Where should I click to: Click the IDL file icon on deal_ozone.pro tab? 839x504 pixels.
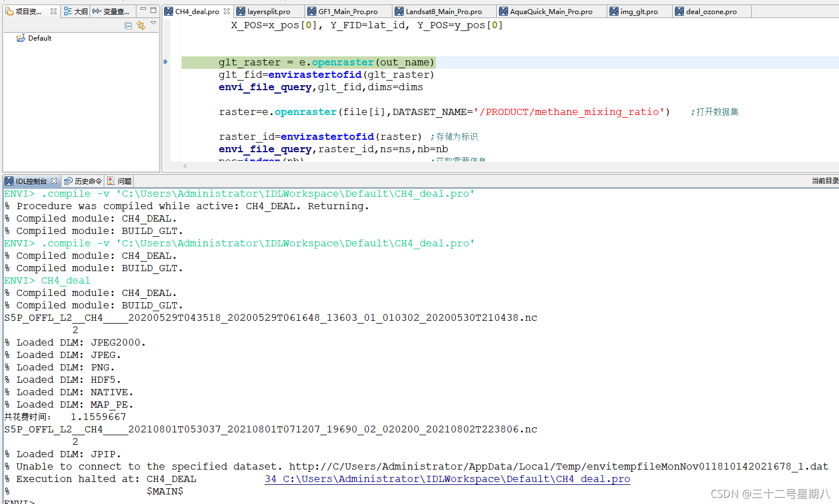[x=679, y=11]
